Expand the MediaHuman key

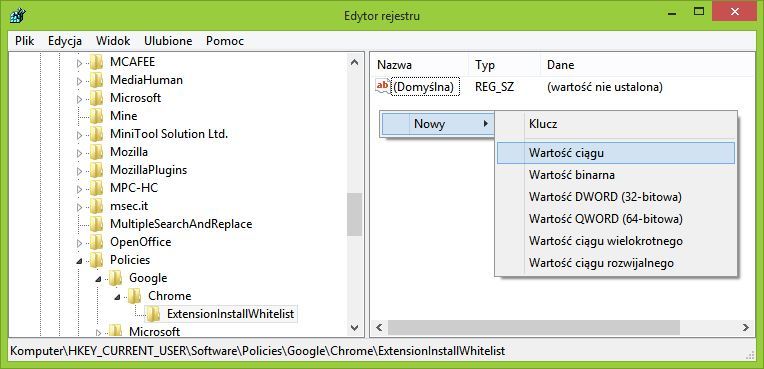point(79,81)
